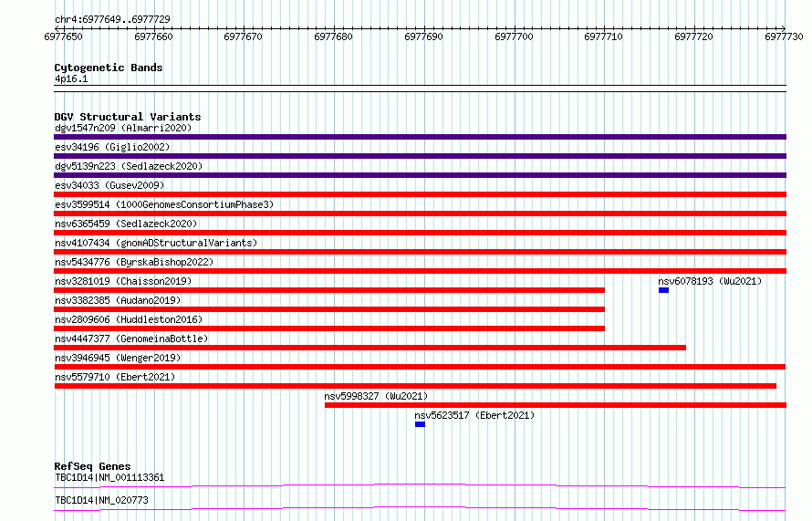812x521 pixels.
Task: Open the esv34196 (Giglio2002) variant label
Action: point(112,147)
